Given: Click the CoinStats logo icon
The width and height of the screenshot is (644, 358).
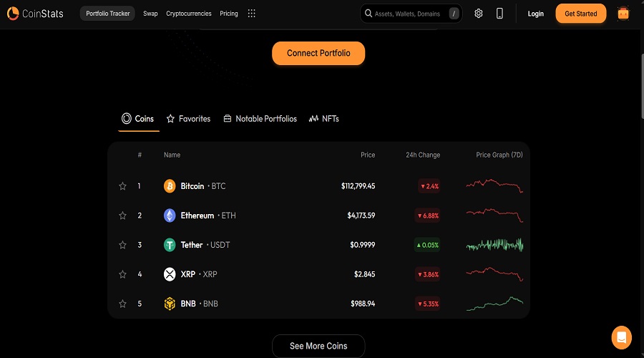Looking at the screenshot, I should coord(13,14).
